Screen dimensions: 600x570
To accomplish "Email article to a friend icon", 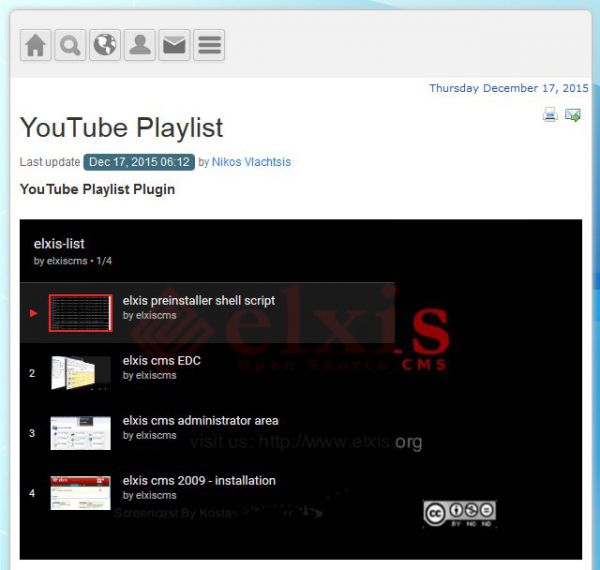I will click(573, 114).
